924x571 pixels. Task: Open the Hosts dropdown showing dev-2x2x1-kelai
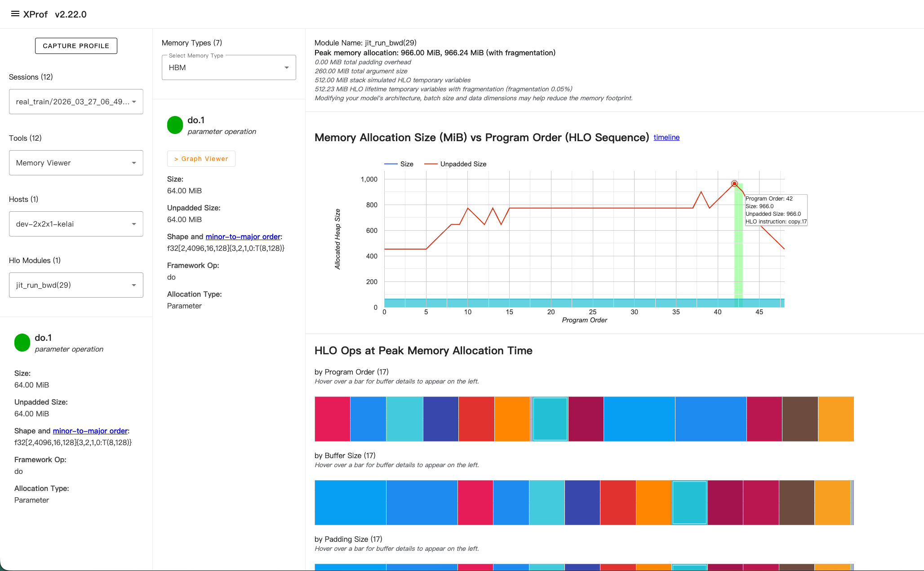[76, 224]
